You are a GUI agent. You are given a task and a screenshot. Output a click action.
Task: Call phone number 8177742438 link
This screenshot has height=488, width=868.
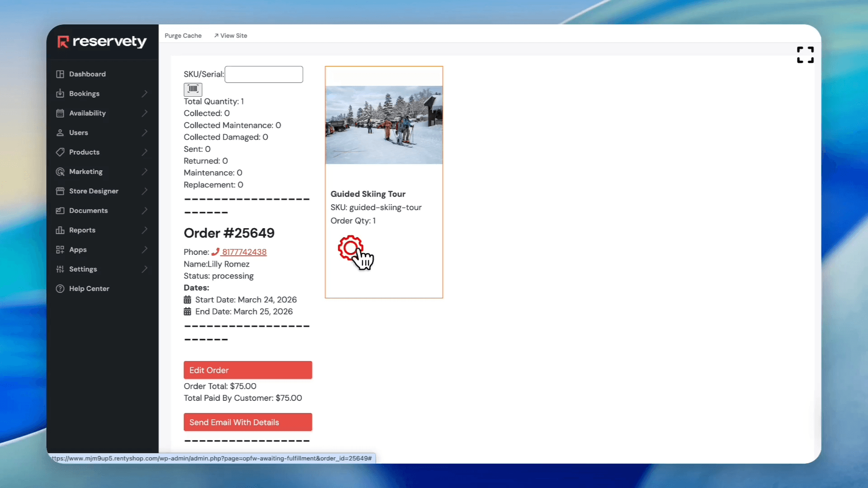point(244,252)
